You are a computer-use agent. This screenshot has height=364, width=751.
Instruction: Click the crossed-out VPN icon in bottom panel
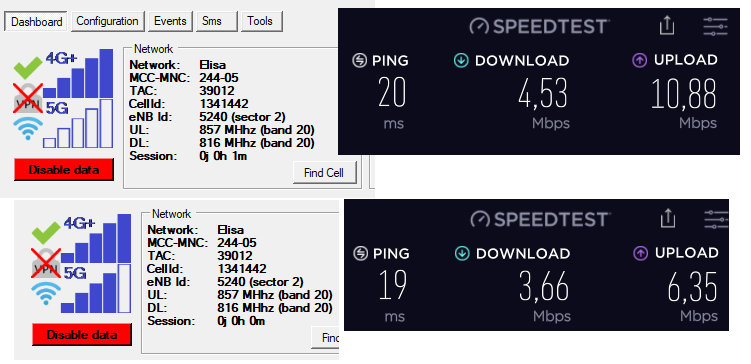pos(46,262)
